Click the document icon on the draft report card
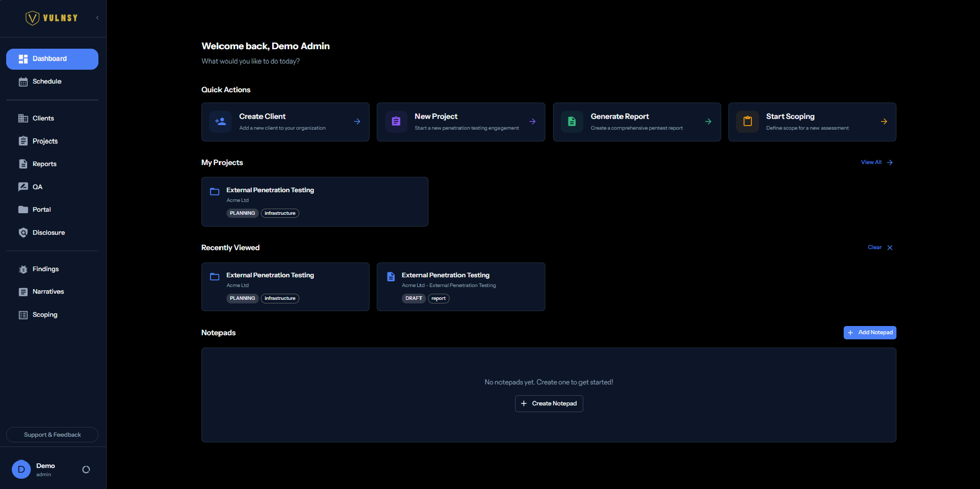Screen dimensions: 980x489 (x=391, y=277)
